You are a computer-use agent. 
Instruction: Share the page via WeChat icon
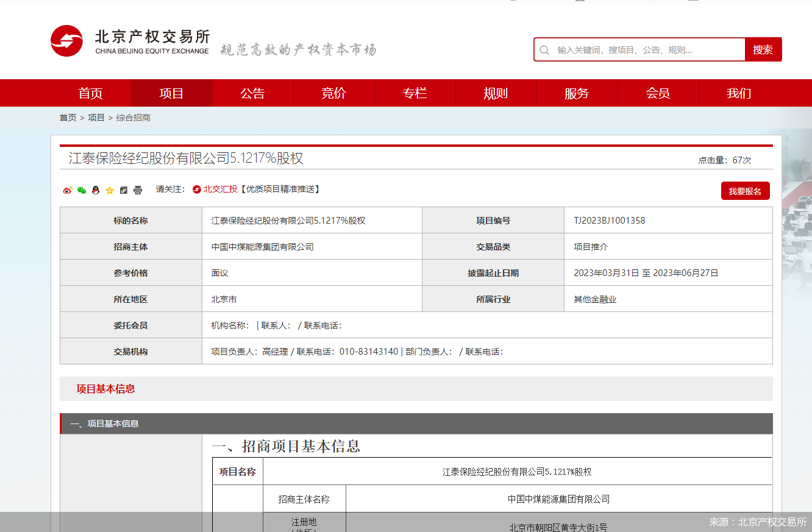pyautogui.click(x=81, y=190)
